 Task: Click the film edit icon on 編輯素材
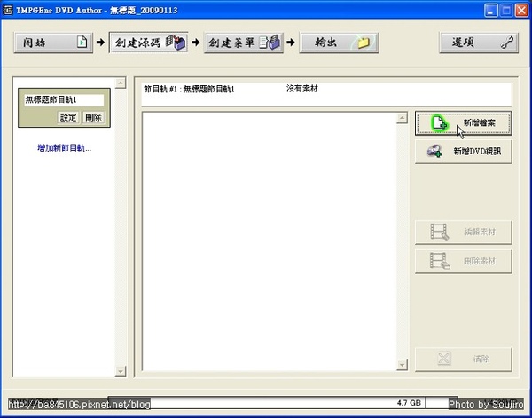pos(440,232)
